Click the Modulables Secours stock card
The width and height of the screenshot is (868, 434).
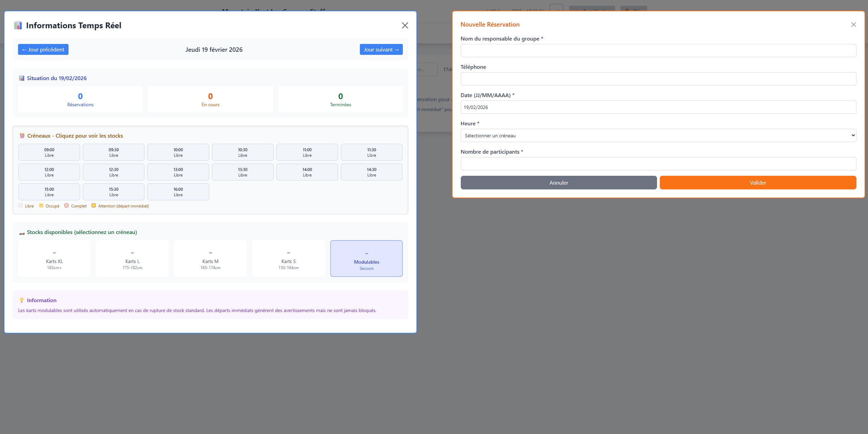366,259
